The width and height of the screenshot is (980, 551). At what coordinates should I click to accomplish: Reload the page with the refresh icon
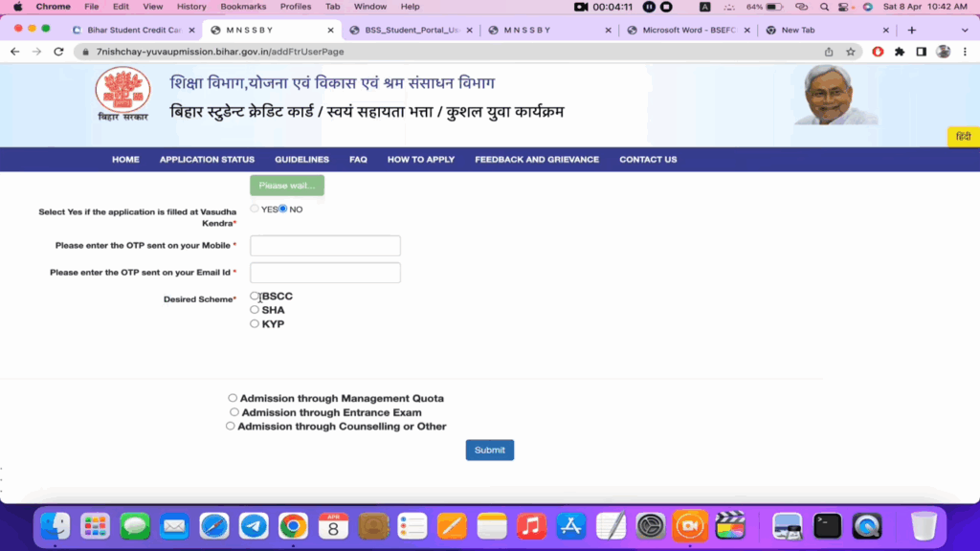58,52
